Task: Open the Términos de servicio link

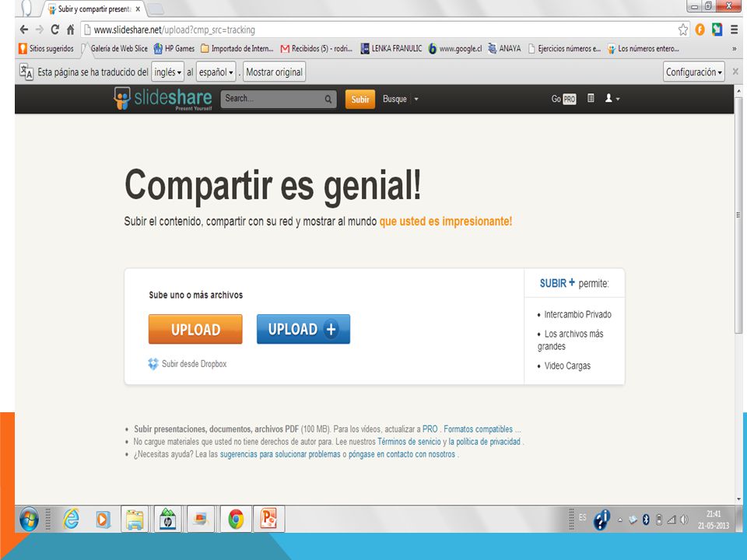Action: 409,442
